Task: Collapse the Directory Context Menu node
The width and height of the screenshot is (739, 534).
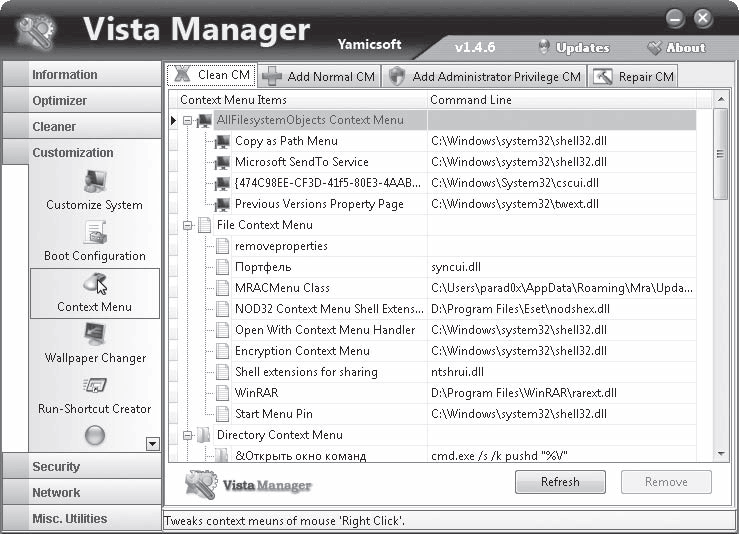Action: (188, 435)
